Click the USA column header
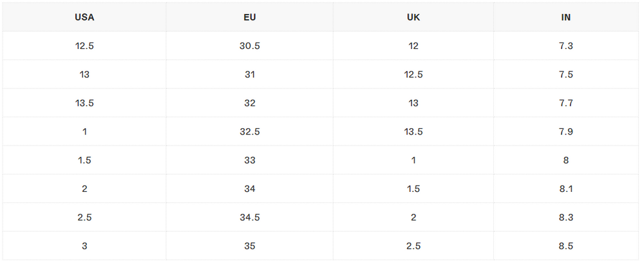 84,17
